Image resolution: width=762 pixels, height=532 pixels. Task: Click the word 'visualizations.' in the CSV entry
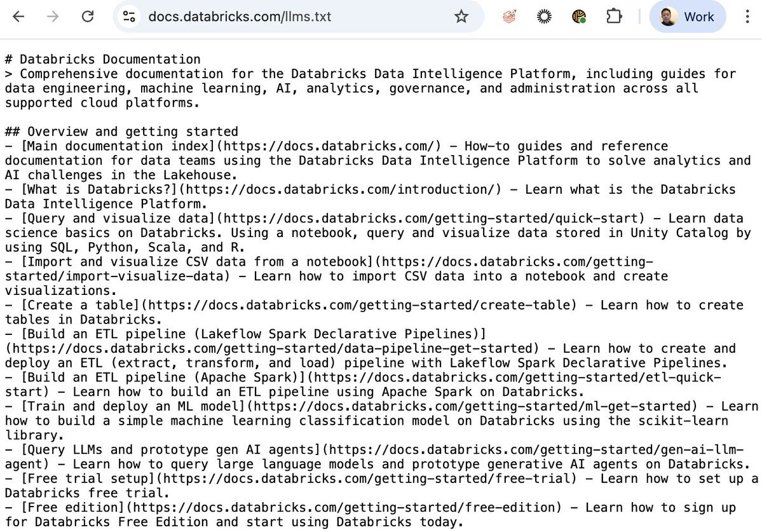point(61,290)
